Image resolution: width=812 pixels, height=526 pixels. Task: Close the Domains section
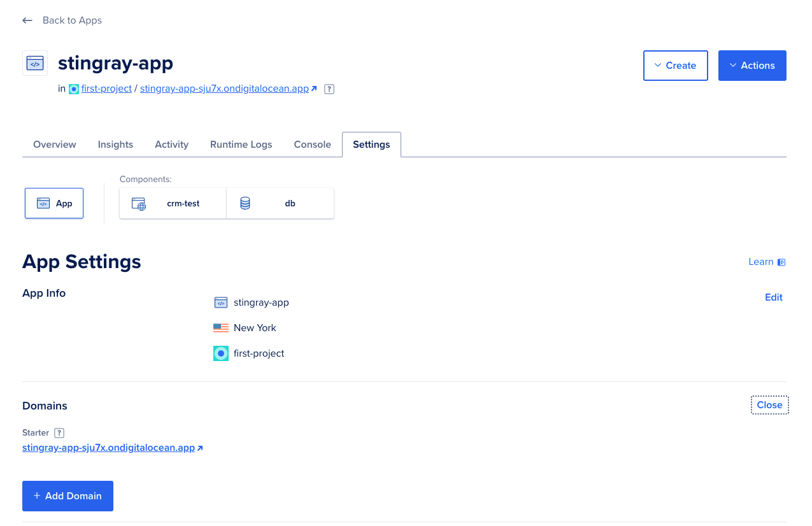(x=770, y=405)
